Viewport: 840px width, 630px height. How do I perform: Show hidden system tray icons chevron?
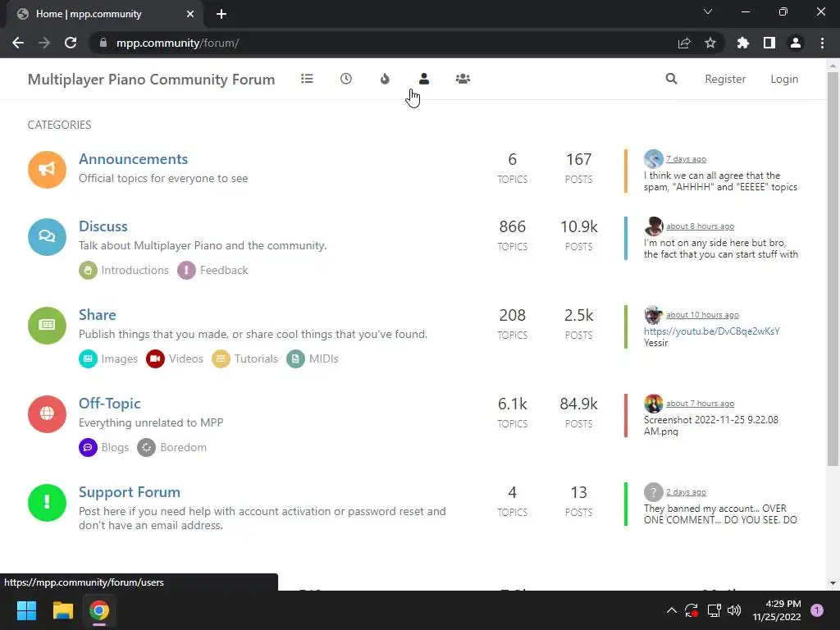point(671,610)
